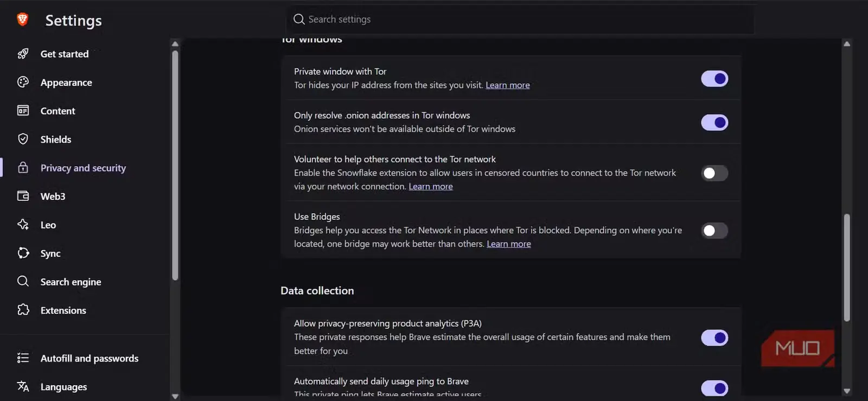Open Learn more link about Tor hiding IP
This screenshot has height=401, width=868.
(507, 85)
